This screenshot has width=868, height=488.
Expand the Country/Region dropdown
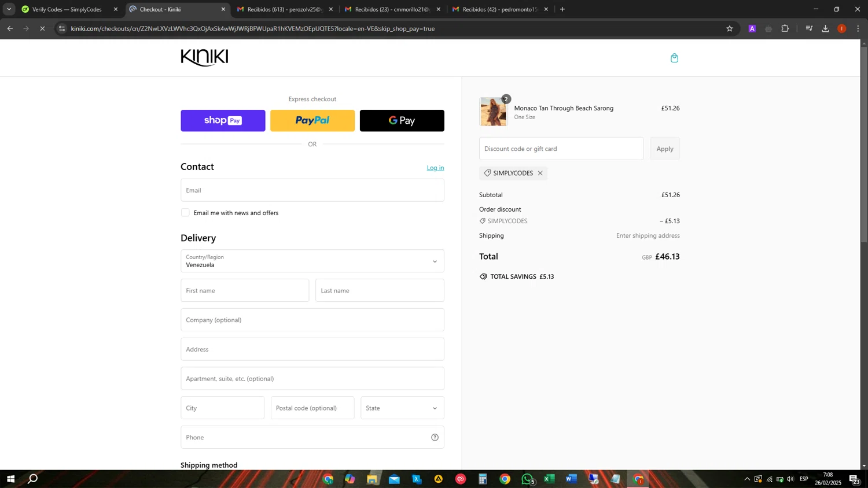point(312,261)
